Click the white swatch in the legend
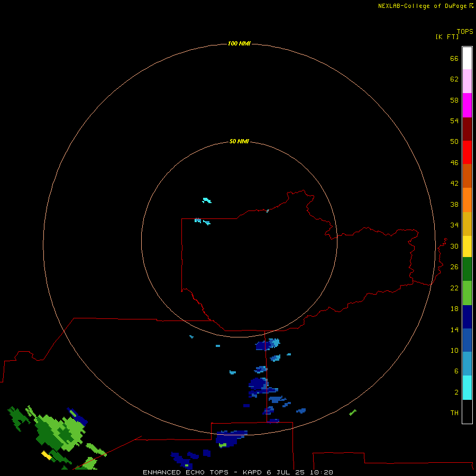The image size is (476, 476). 467,58
